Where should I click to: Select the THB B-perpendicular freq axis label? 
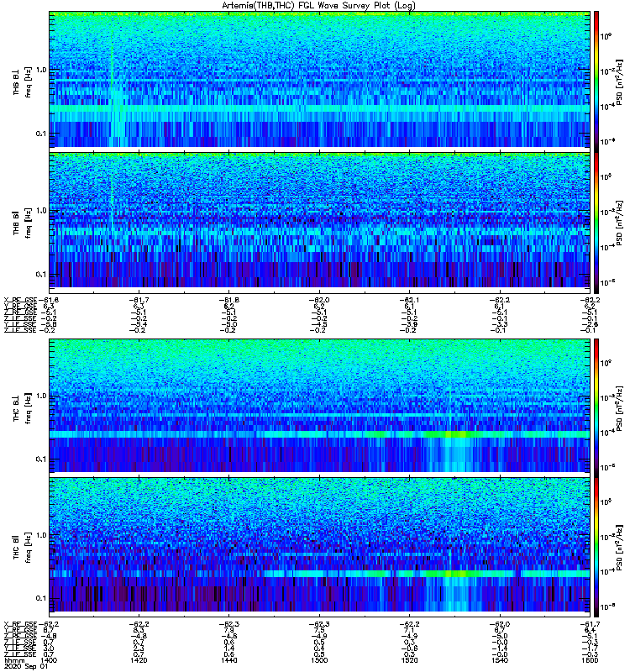pyautogui.click(x=29, y=82)
